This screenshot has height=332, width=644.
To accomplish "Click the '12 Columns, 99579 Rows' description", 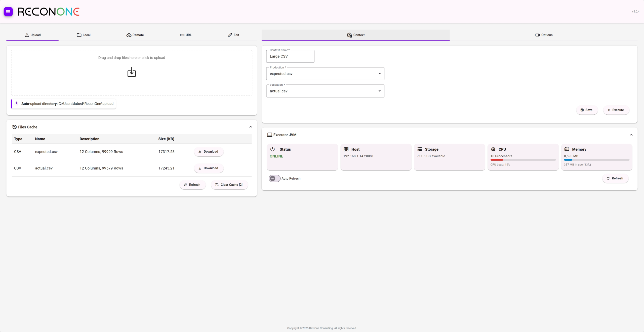I will point(101,168).
